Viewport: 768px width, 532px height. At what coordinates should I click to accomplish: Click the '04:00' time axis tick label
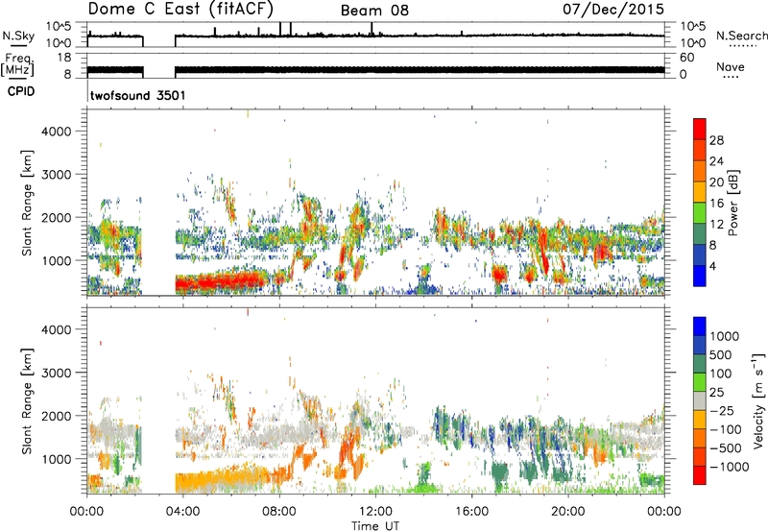pos(183,512)
